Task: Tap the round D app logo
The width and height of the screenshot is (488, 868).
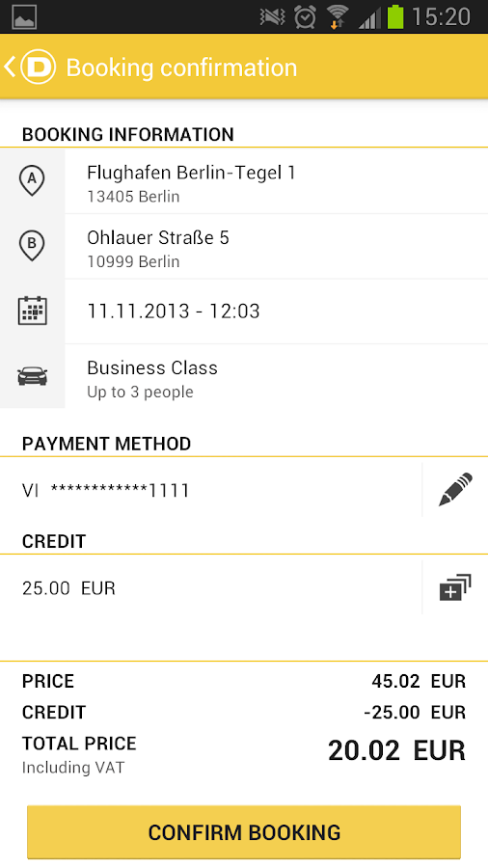Action: tap(39, 67)
